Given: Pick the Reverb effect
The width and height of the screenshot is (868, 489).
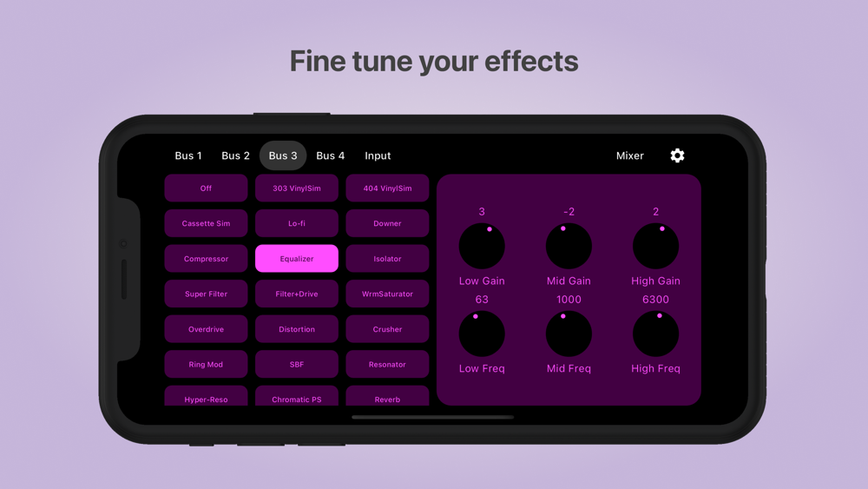Looking at the screenshot, I should click(x=387, y=396).
